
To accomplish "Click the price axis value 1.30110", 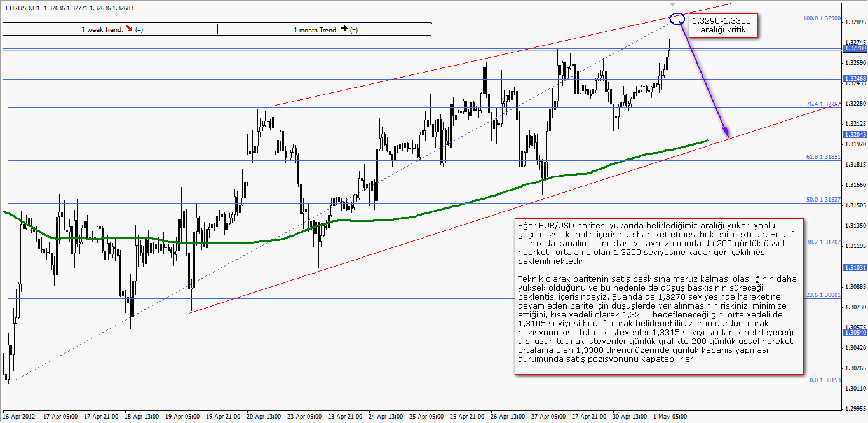I will pos(855,389).
